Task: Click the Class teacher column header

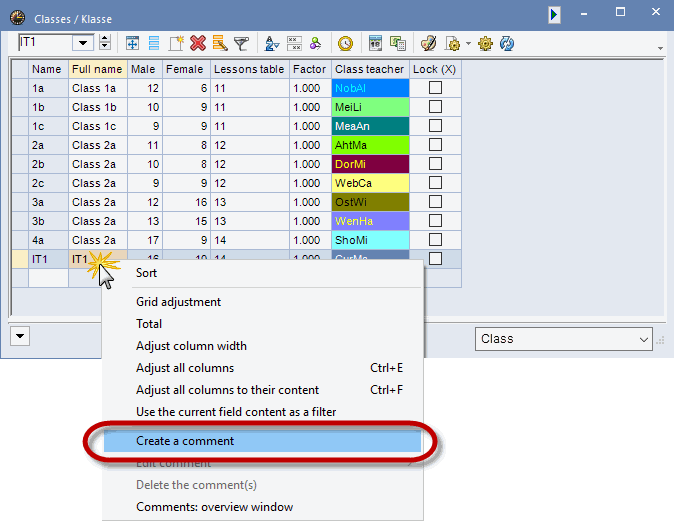Action: 370,69
